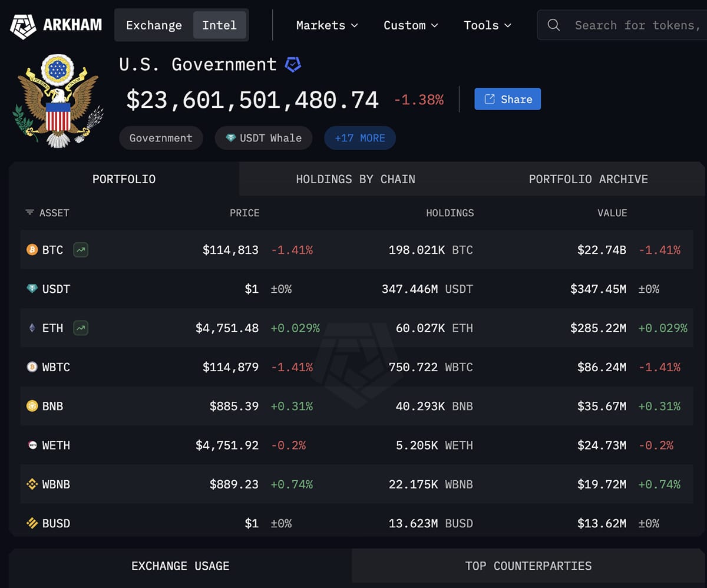Click the Ethereum ETH coin icon
Viewport: 707px width, 588px height.
click(x=32, y=328)
